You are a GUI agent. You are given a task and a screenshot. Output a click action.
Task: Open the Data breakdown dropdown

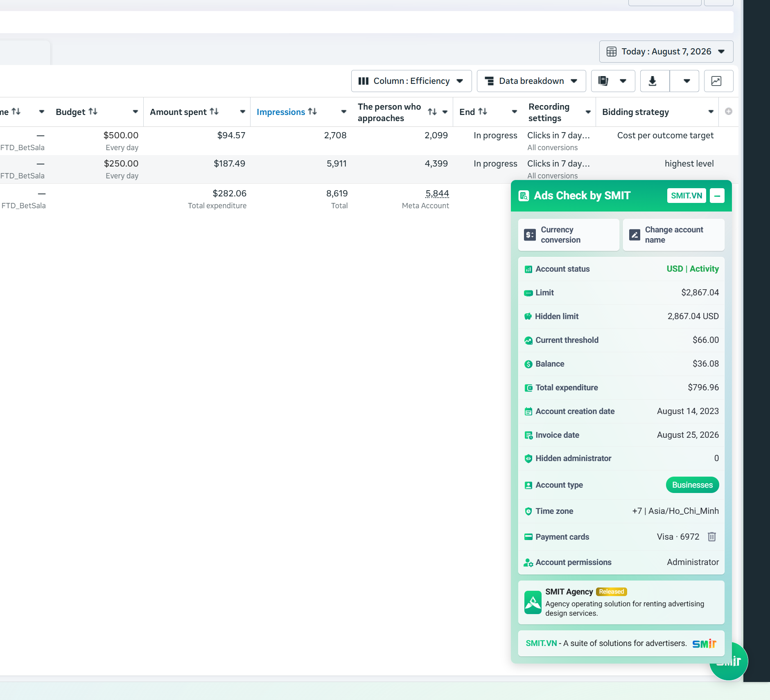(531, 81)
